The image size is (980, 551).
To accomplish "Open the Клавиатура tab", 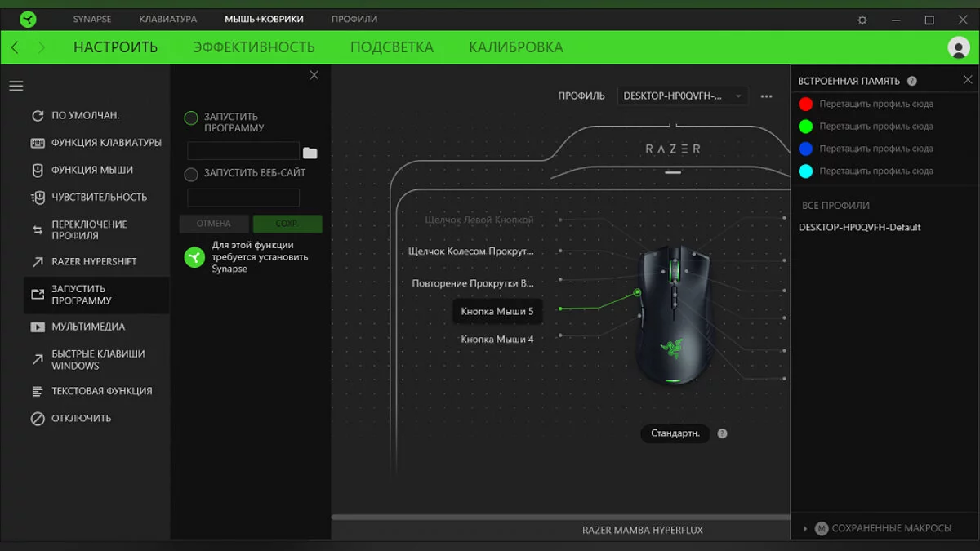I will pyautogui.click(x=168, y=19).
